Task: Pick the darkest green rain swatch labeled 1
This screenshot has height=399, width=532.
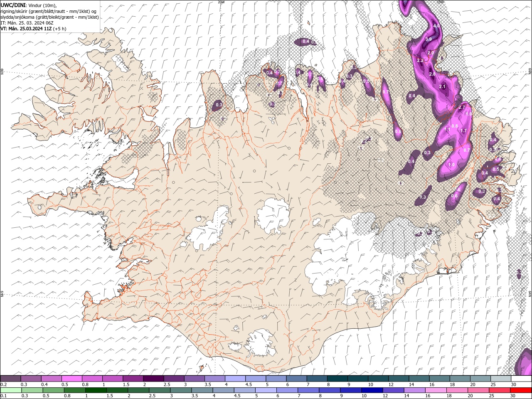Action: (x=96, y=390)
